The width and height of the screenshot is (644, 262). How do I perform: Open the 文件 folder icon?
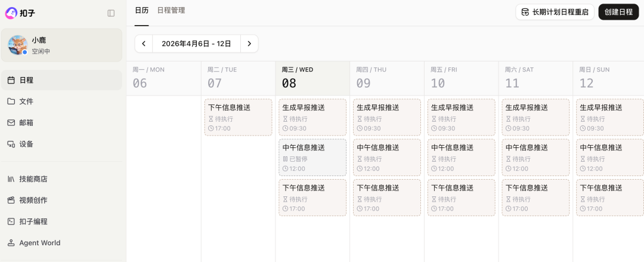click(11, 101)
